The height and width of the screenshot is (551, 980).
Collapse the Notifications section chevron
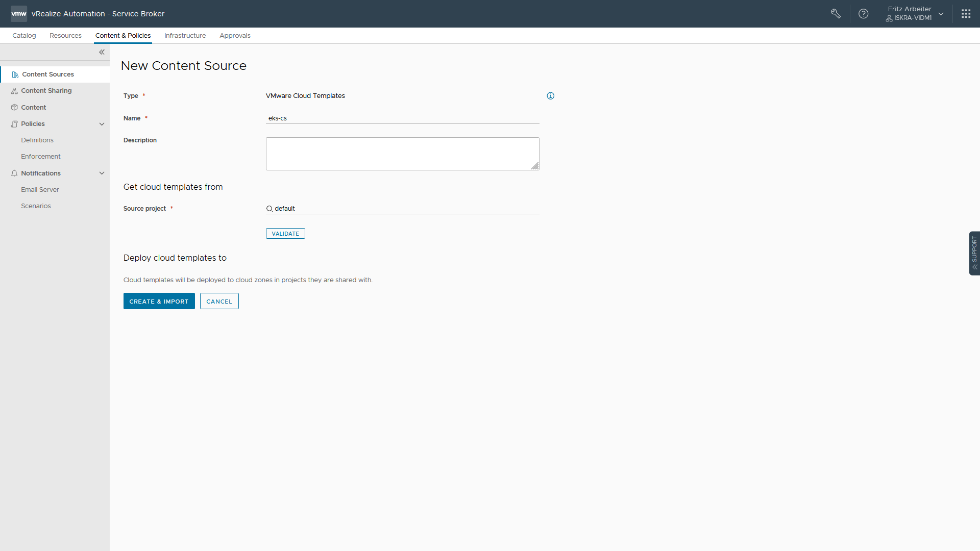(x=102, y=173)
